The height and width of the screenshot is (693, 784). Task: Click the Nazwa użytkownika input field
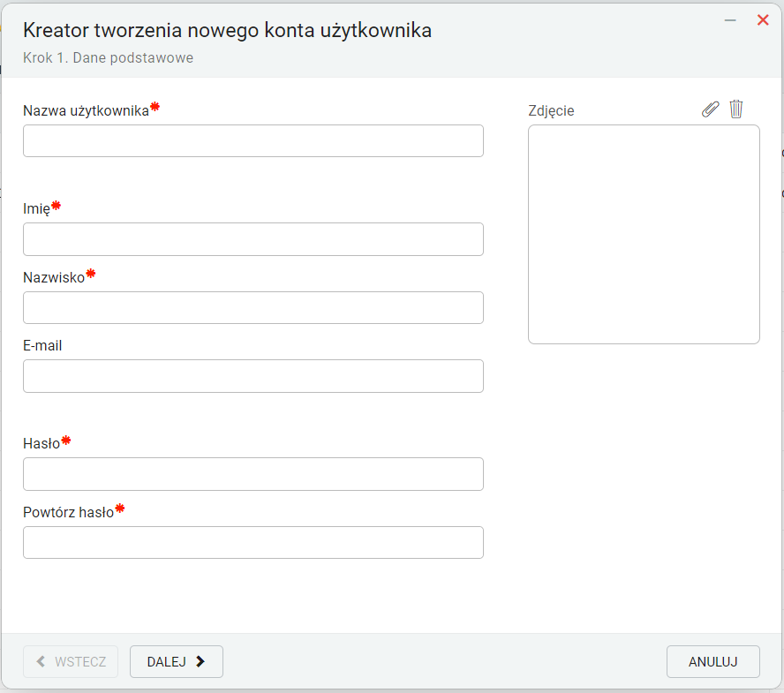[253, 141]
